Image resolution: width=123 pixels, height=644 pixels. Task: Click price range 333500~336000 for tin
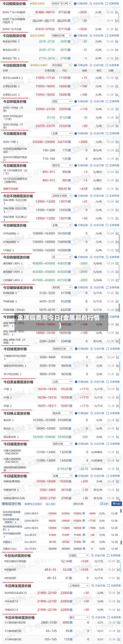44,142
